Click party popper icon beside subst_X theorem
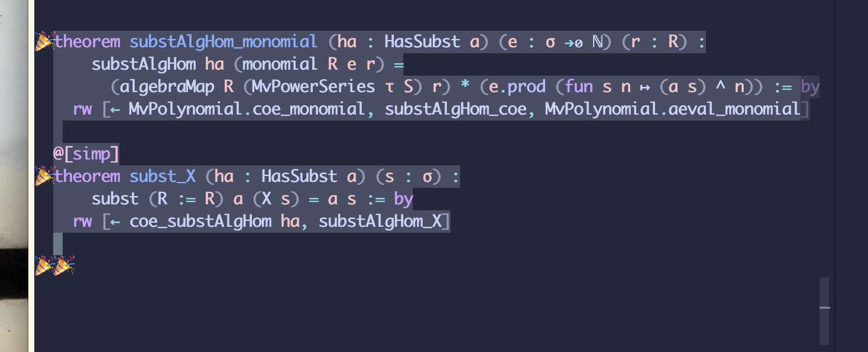This screenshot has width=868, height=352. (x=44, y=176)
